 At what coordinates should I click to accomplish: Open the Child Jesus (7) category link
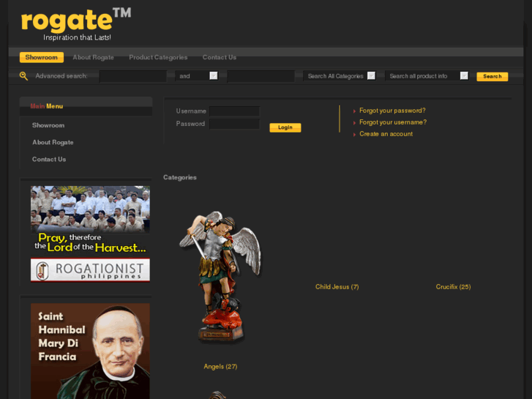[x=337, y=286]
